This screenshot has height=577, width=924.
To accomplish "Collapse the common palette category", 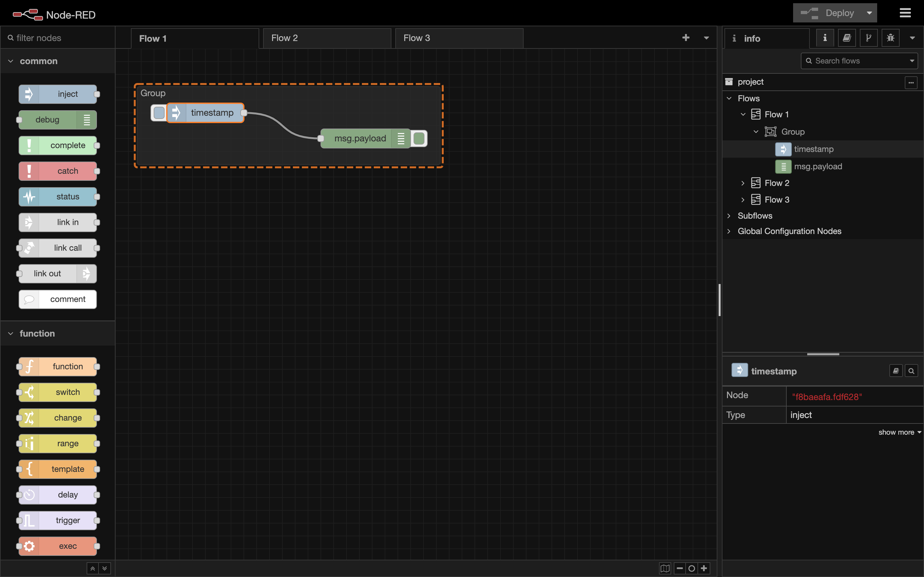I will (11, 61).
